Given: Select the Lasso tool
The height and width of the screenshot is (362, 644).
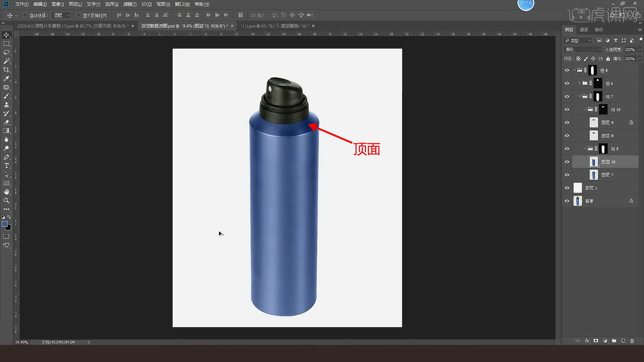Looking at the screenshot, I should [6, 52].
